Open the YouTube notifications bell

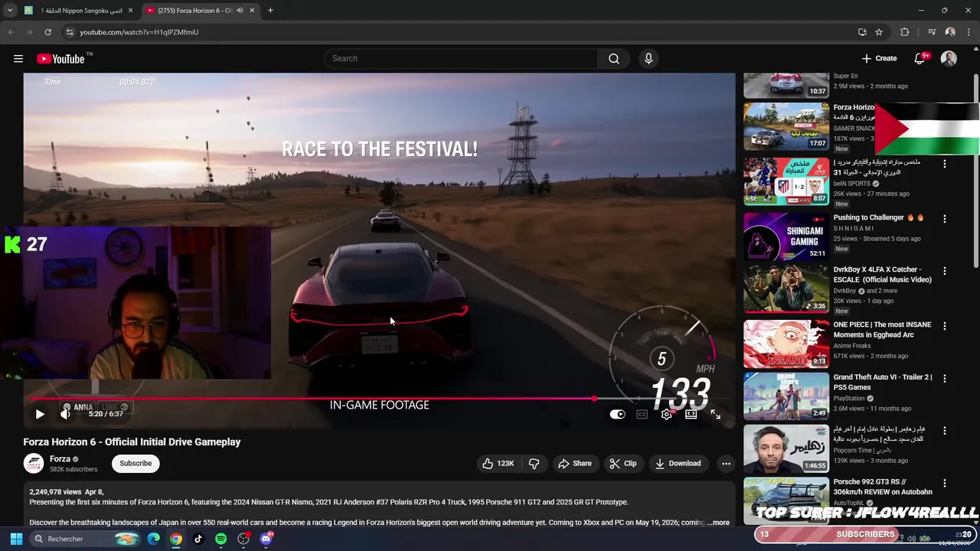(921, 59)
